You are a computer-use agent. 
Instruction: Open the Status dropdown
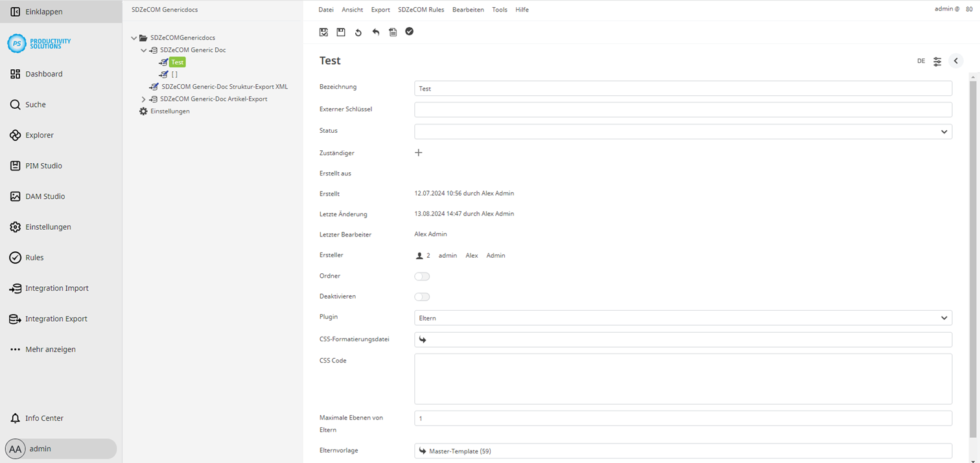[x=944, y=131]
